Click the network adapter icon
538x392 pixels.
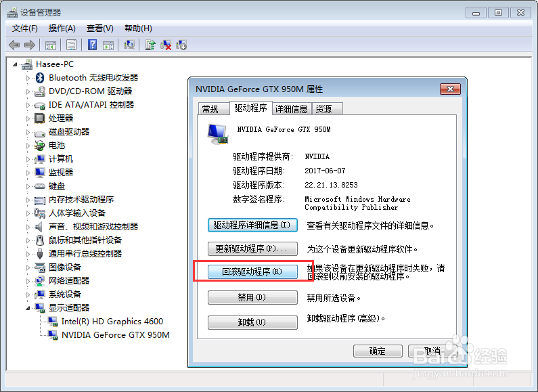(40, 281)
